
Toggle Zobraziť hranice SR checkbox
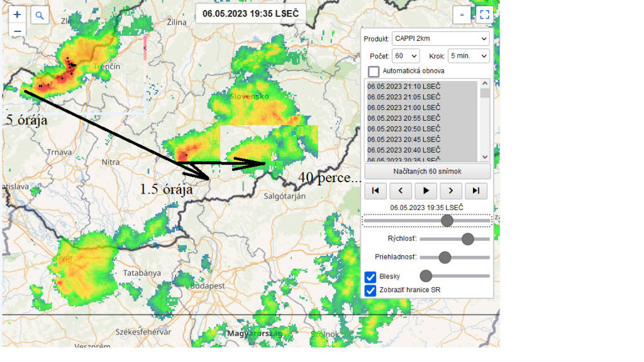coord(370,290)
